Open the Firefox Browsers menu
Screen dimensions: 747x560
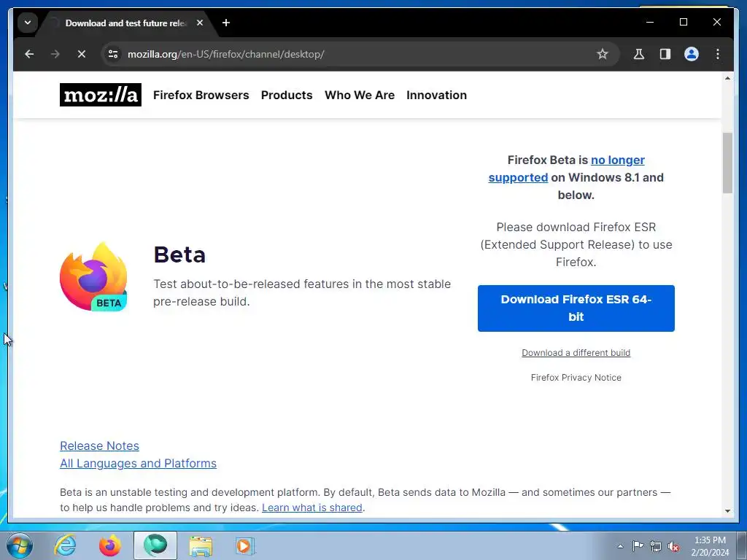pyautogui.click(x=201, y=96)
